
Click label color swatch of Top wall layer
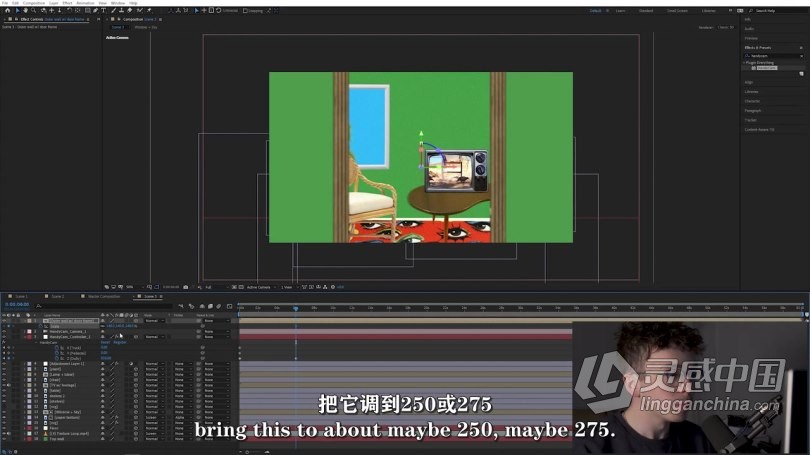tap(29, 439)
